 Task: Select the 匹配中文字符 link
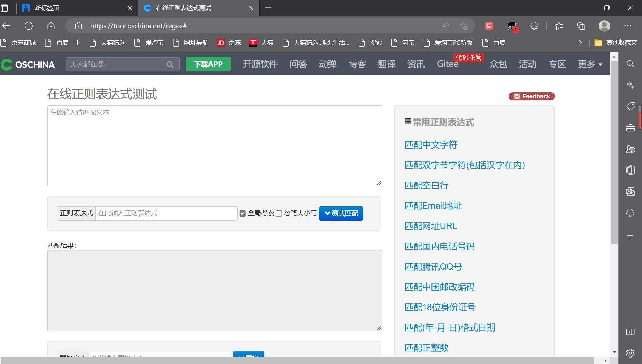pyautogui.click(x=431, y=145)
